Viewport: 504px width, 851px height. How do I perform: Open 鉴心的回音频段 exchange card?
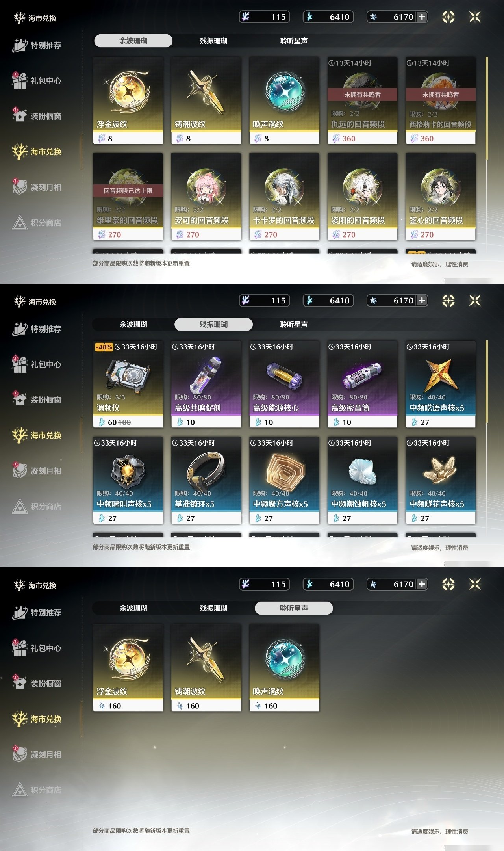click(x=441, y=197)
